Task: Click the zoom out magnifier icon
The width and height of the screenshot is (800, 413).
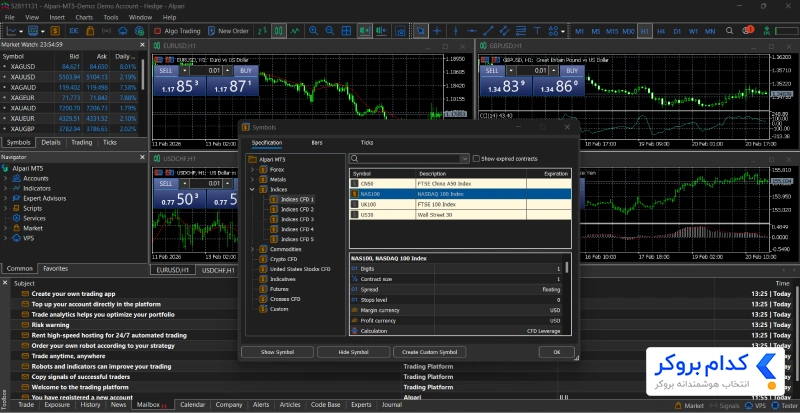Action: pyautogui.click(x=330, y=31)
